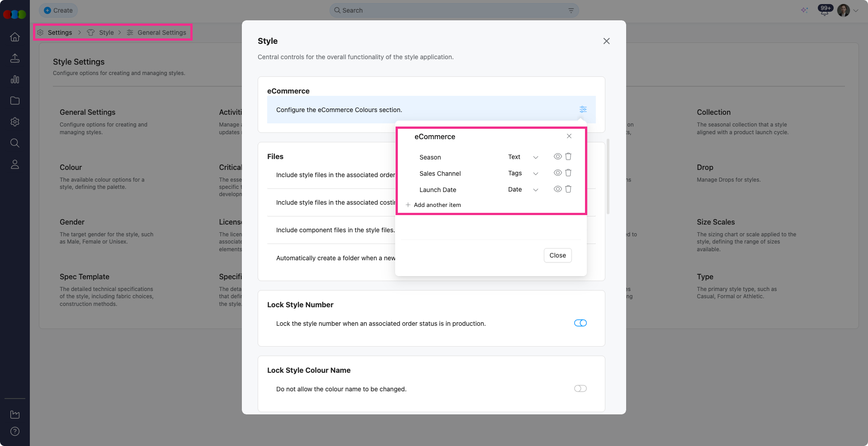
Task: Delete the Season item via trash icon
Action: [x=568, y=157]
